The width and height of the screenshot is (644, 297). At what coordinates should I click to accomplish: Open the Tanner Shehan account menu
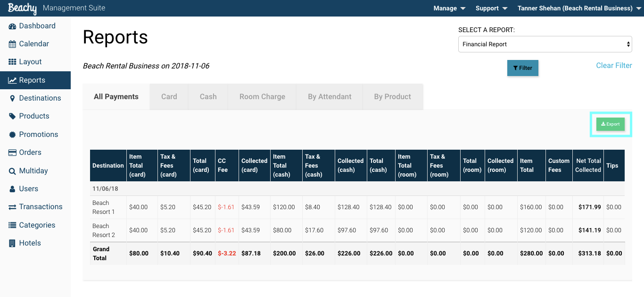(x=579, y=8)
